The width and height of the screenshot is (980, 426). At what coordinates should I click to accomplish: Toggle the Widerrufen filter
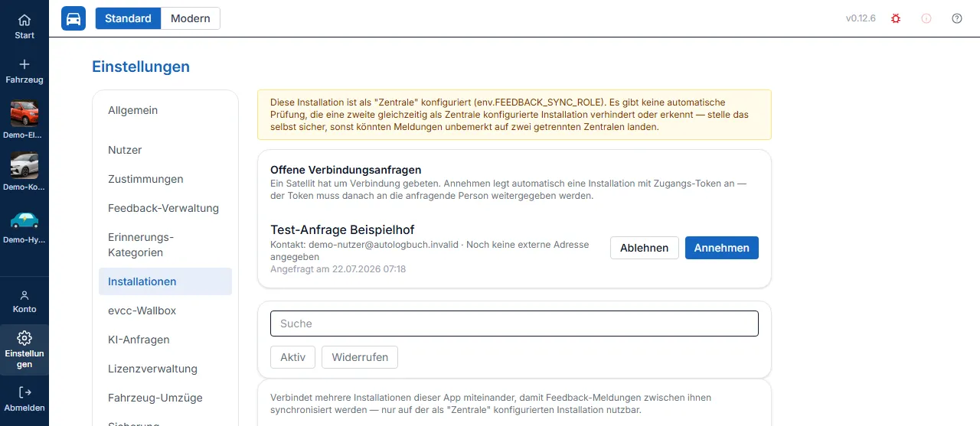[x=360, y=357]
